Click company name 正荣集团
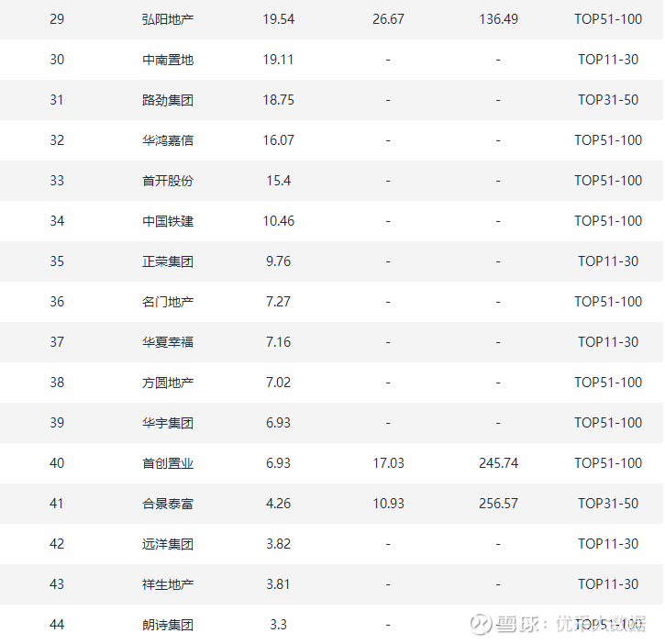The width and height of the screenshot is (665, 644). [168, 261]
